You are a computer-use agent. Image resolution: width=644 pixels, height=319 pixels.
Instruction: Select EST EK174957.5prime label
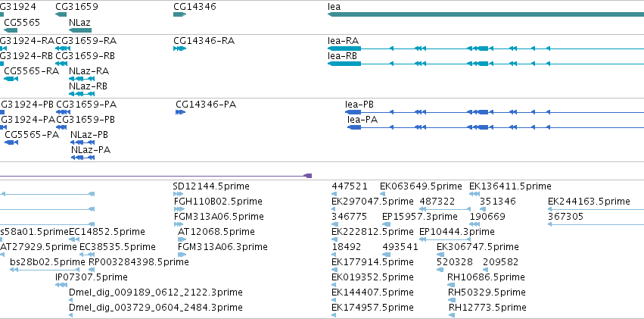point(372,308)
